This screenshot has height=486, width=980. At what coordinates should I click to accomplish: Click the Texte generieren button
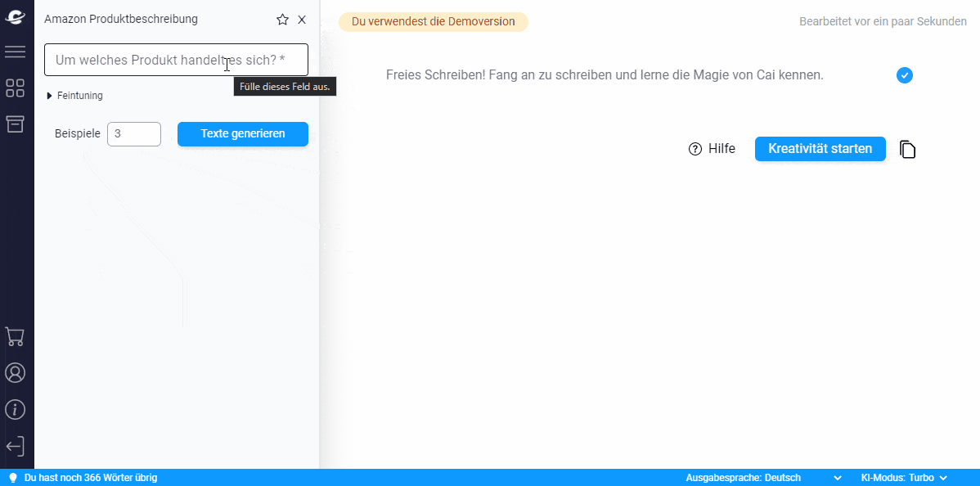[242, 134]
